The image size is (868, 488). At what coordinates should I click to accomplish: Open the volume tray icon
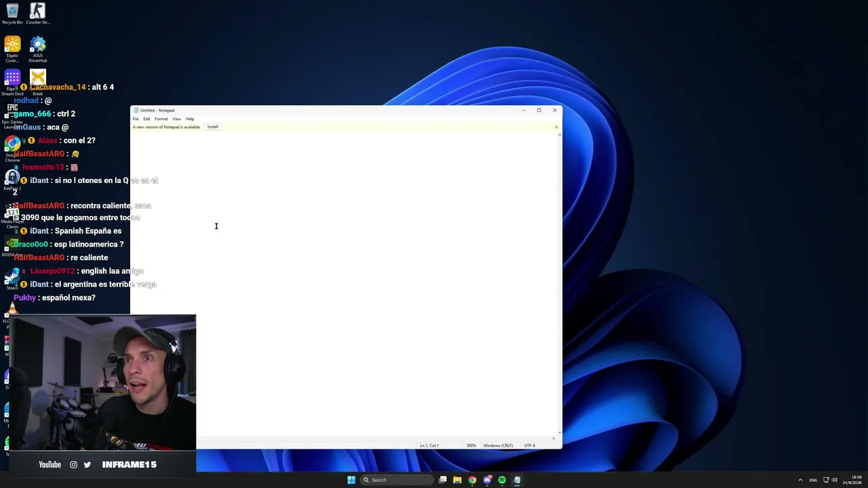pos(834,480)
